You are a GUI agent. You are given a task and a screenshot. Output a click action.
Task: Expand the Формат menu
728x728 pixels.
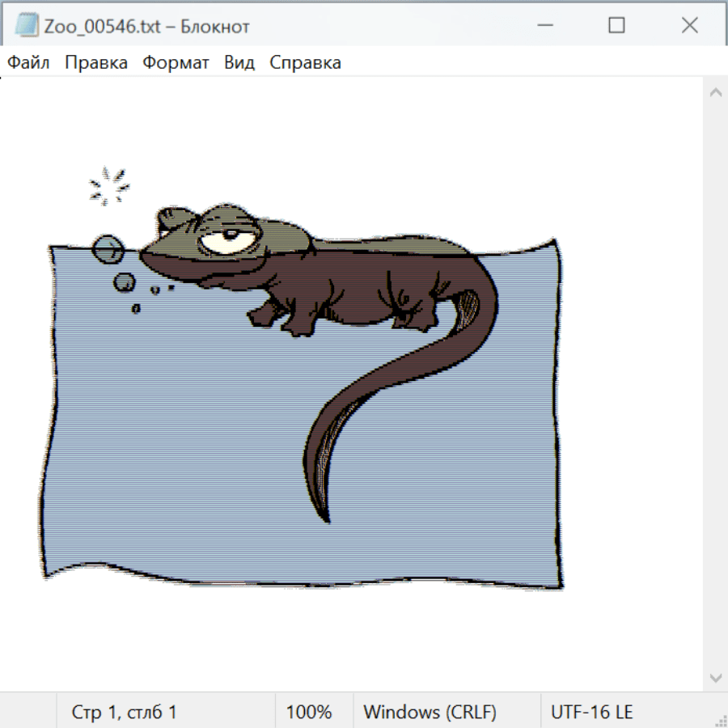tap(176, 63)
